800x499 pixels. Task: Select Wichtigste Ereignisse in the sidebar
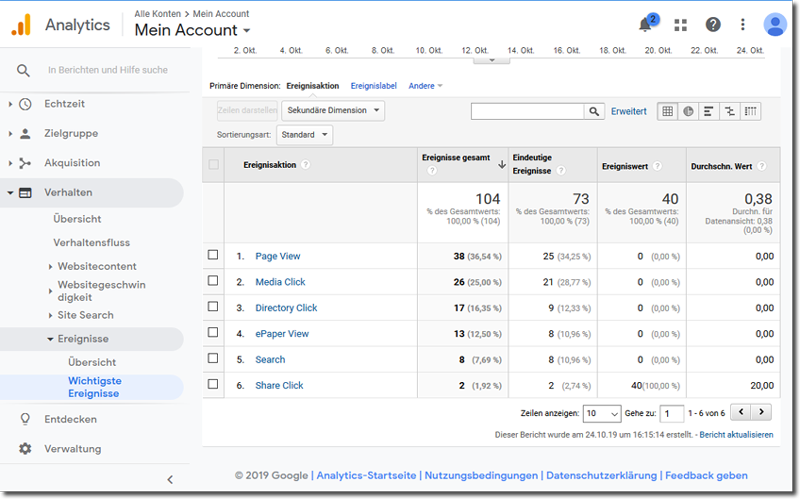click(x=94, y=387)
